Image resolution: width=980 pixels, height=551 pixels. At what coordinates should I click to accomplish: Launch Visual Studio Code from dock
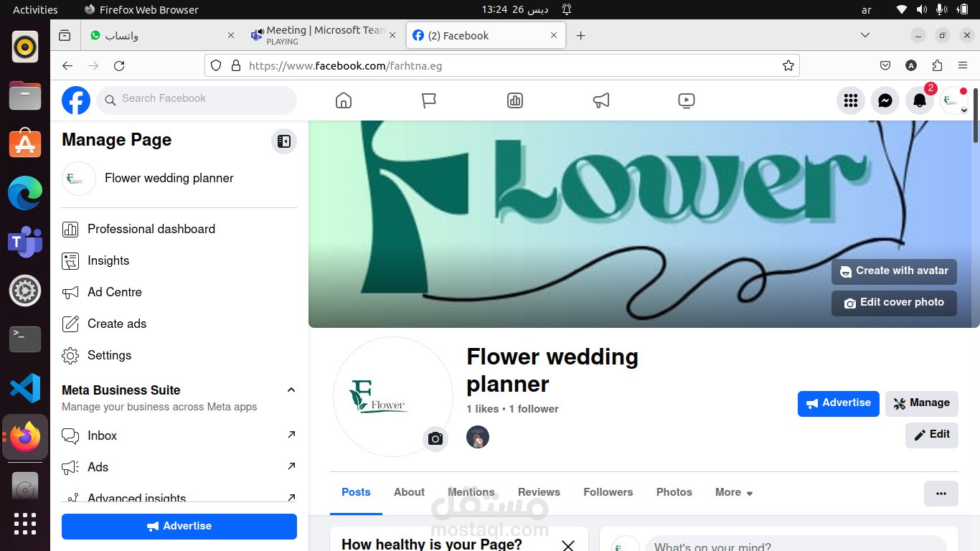(25, 388)
